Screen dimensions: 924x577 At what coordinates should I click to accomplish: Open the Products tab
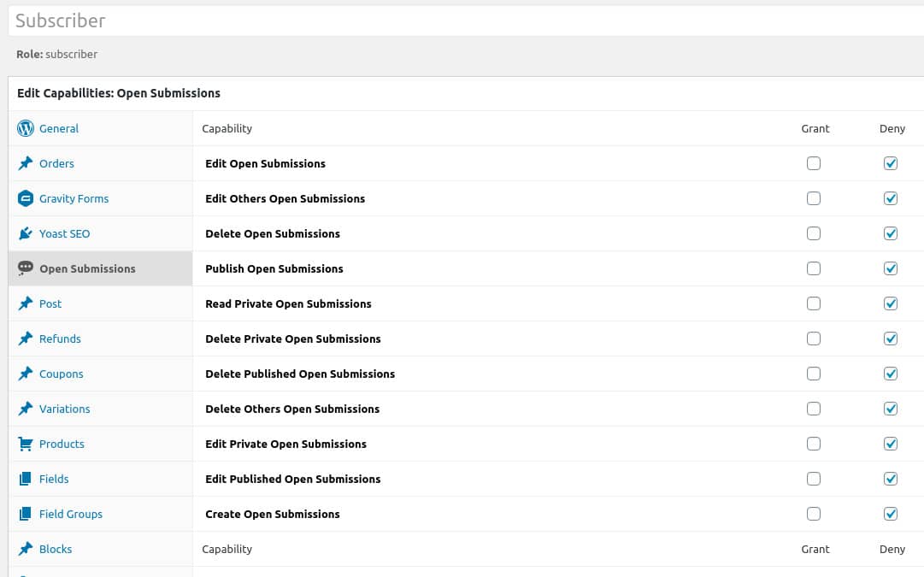pos(100,444)
